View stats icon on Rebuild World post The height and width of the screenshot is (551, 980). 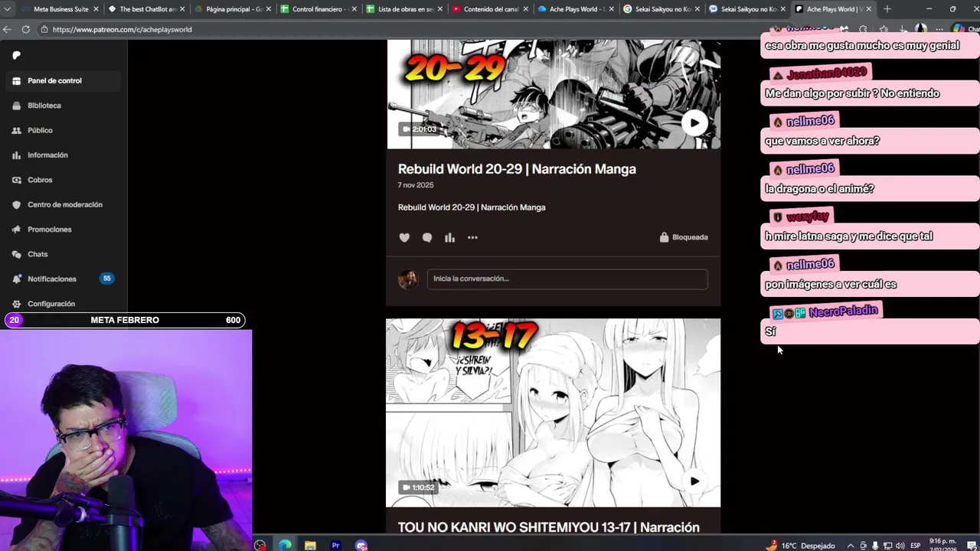click(x=449, y=237)
